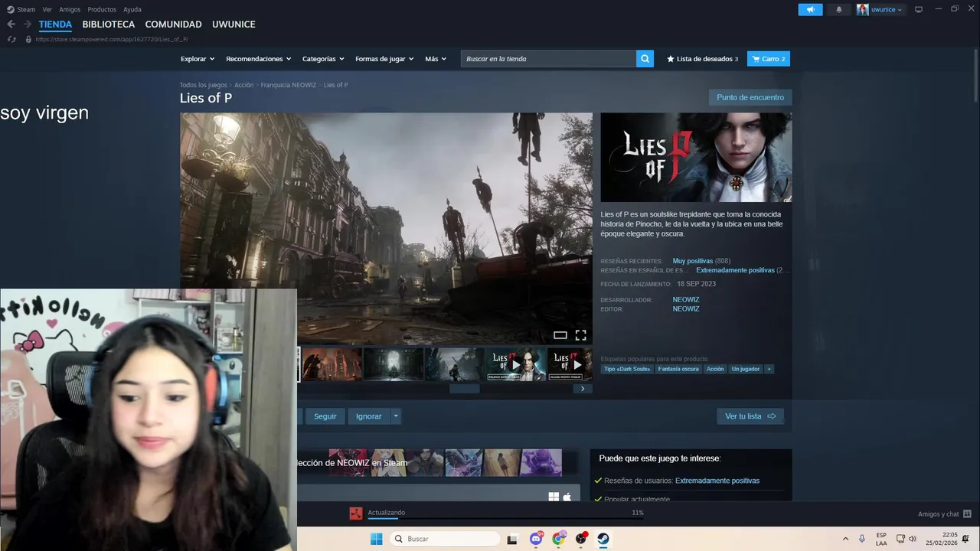Switch to the TIENDA tab
980x551 pixels.
click(55, 24)
